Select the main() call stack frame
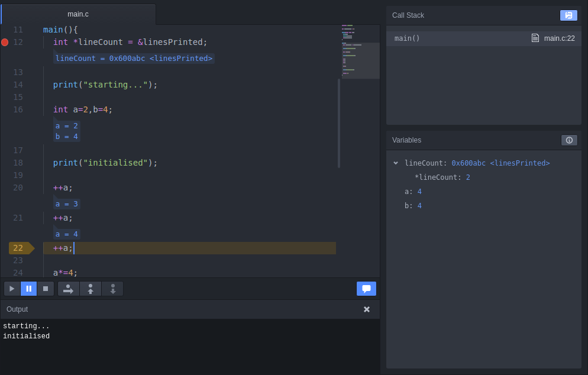This screenshot has height=375, width=588. coord(484,38)
